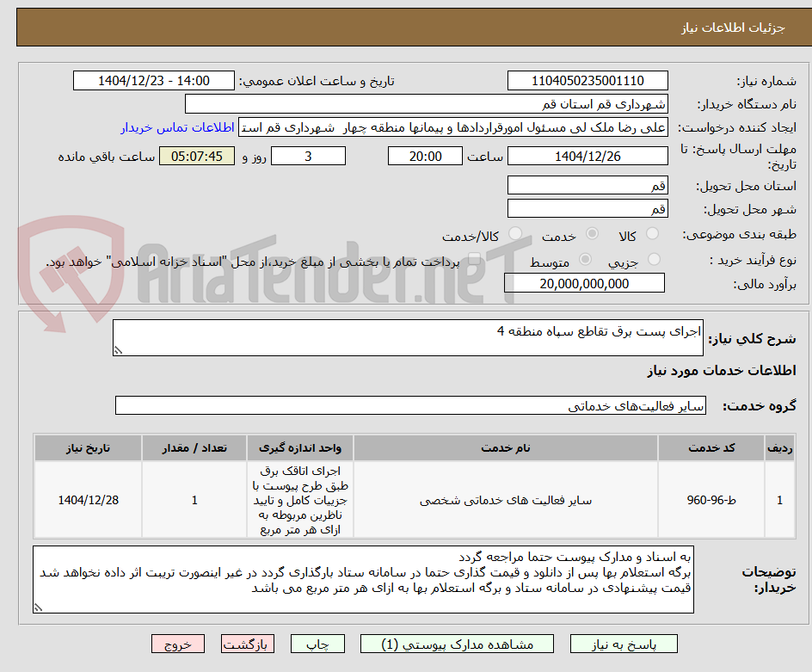Click the delivery city field 'قم'

[587, 209]
